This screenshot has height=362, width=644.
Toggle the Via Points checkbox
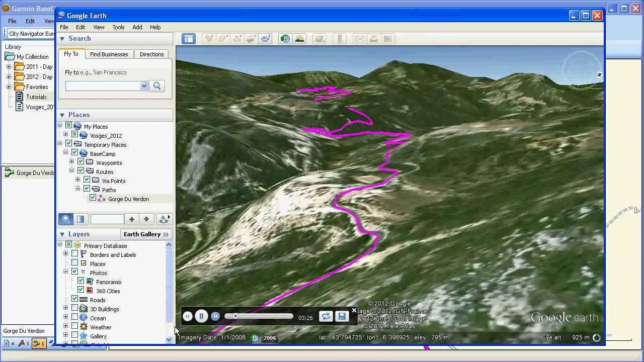pyautogui.click(x=87, y=180)
